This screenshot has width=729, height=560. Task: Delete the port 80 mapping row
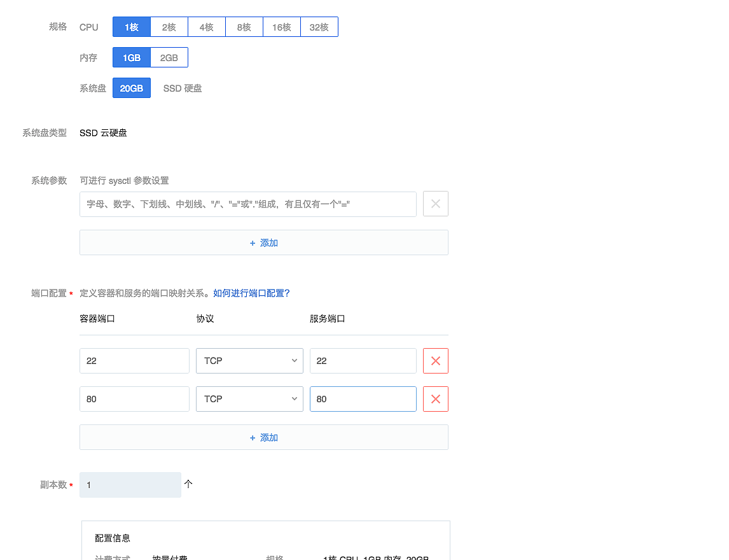[435, 399]
